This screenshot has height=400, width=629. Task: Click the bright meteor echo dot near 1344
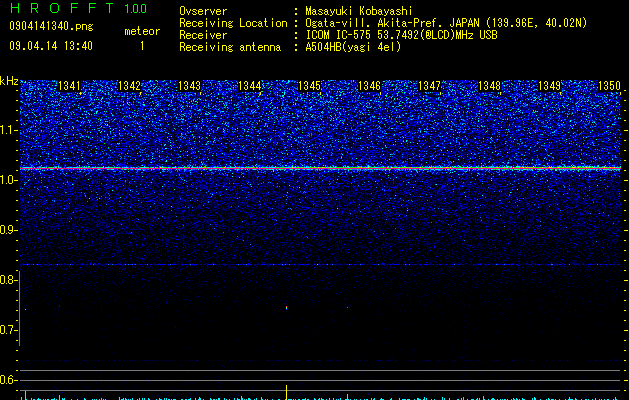click(x=286, y=308)
